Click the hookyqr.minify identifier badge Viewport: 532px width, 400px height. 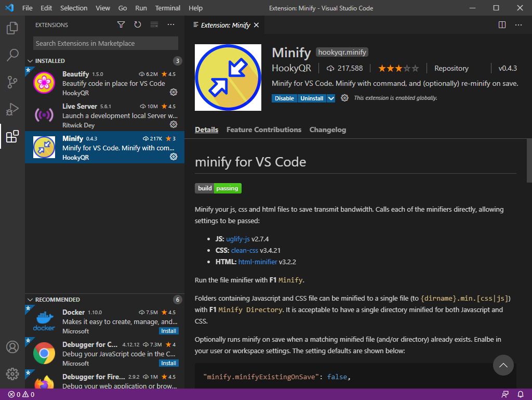click(x=342, y=53)
